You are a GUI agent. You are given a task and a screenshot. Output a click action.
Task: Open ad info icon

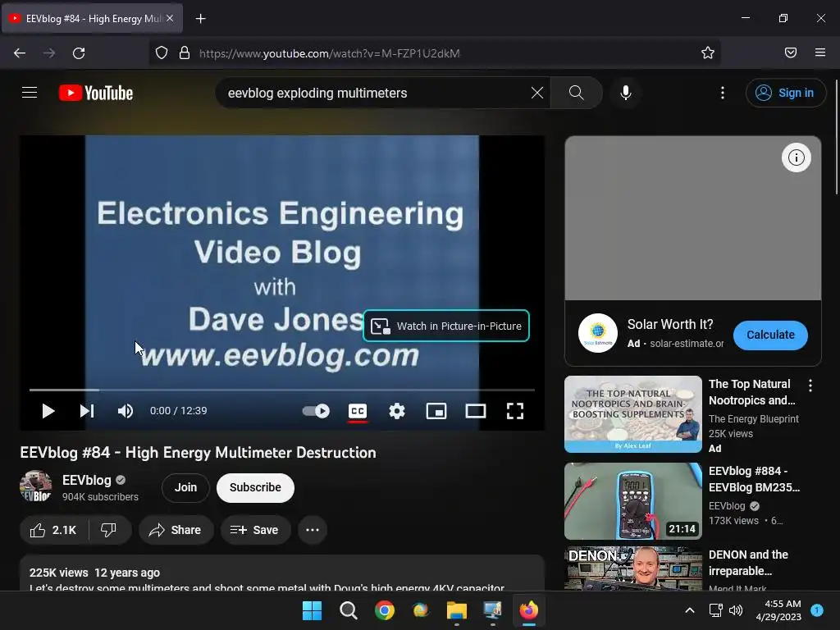pos(796,157)
